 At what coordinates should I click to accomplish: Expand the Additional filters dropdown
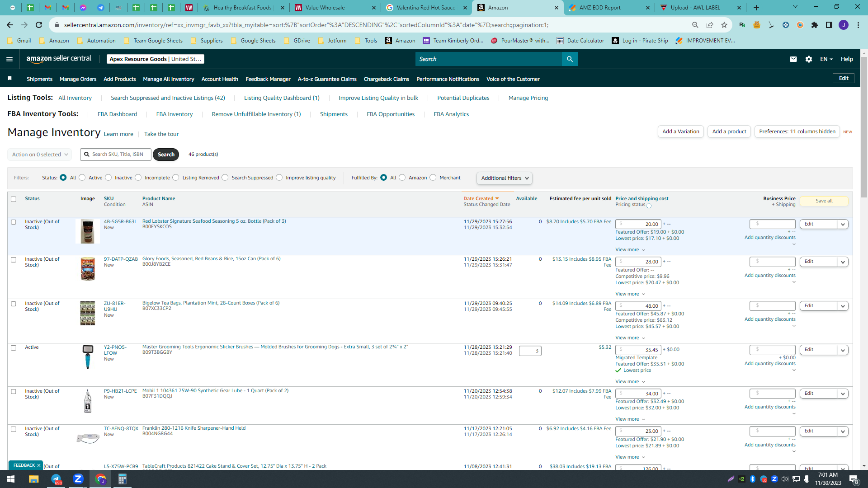click(505, 178)
